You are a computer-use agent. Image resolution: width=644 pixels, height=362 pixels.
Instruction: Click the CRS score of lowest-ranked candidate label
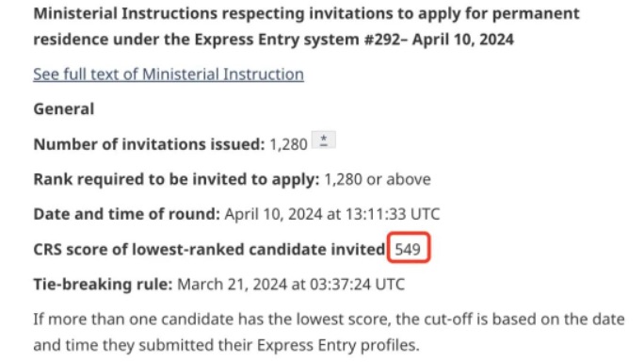point(209,249)
